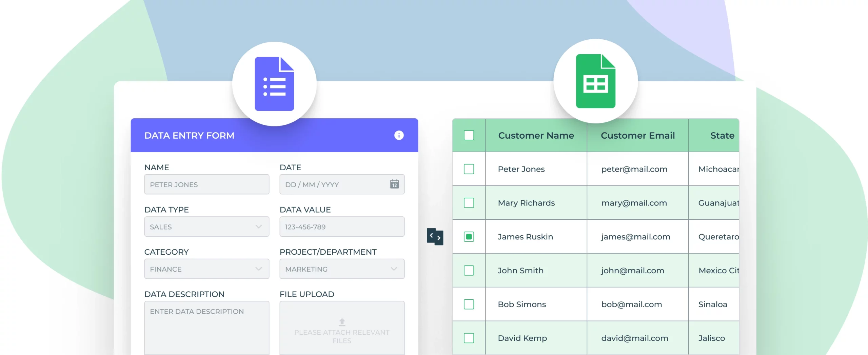Click the Data Value input field

(342, 226)
